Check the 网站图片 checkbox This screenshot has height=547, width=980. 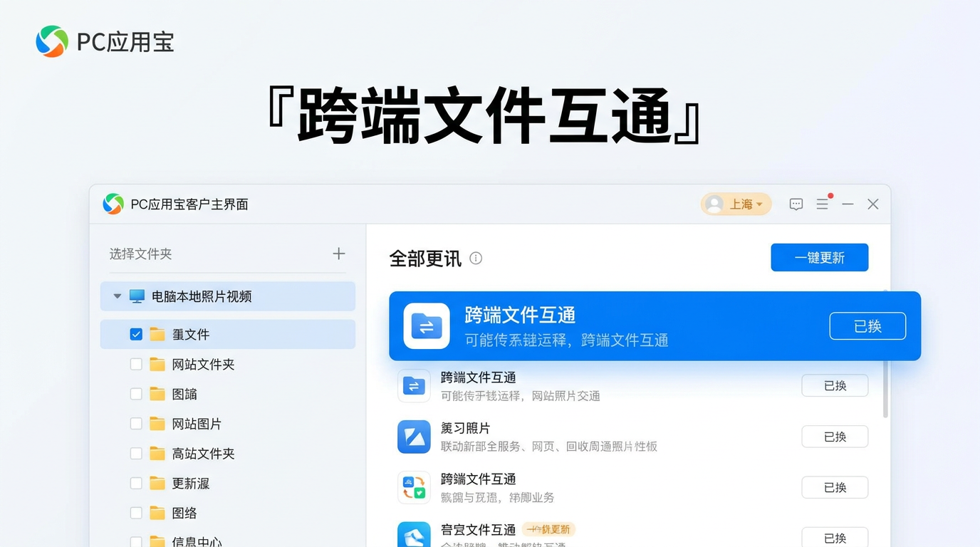136,424
